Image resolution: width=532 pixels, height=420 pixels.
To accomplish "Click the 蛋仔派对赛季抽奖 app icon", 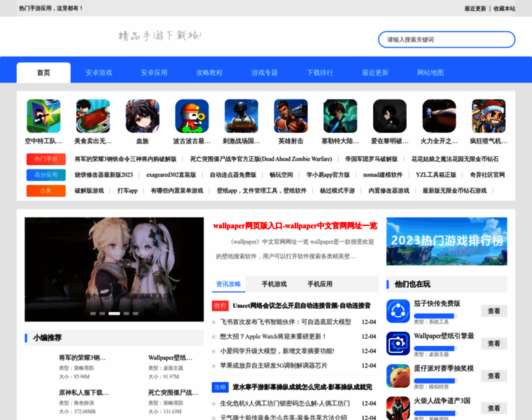I will click(398, 376).
